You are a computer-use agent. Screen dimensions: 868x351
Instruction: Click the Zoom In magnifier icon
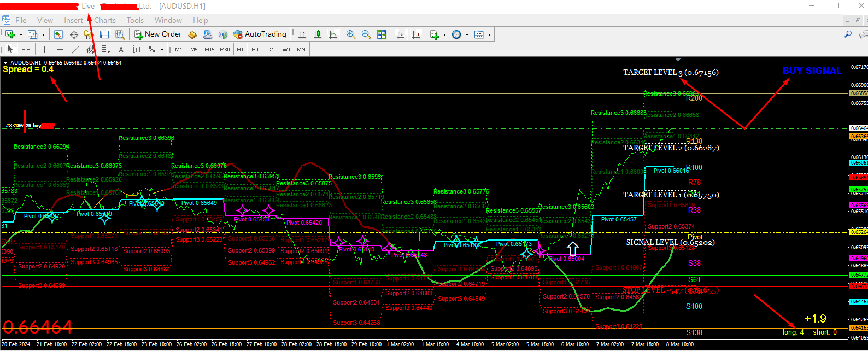(x=351, y=34)
